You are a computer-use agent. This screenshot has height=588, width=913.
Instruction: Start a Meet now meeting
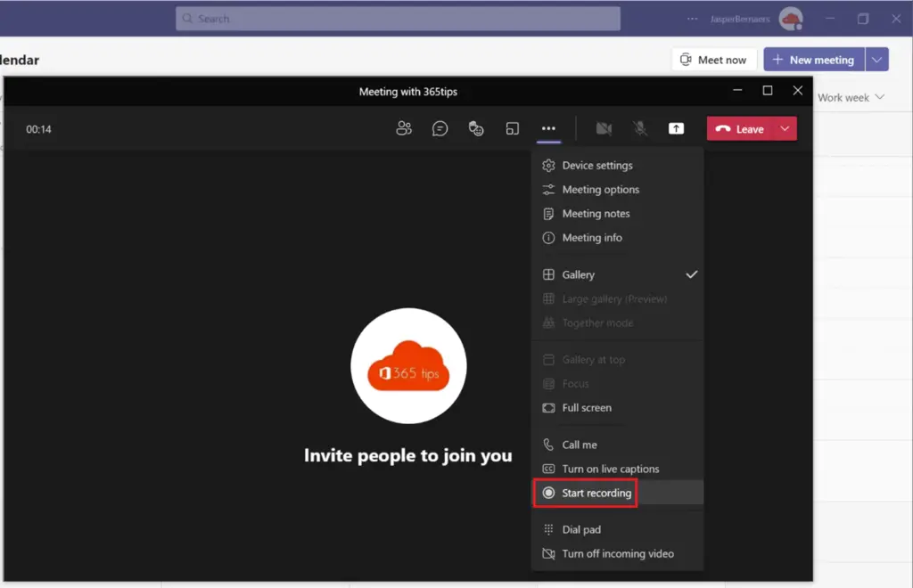tap(714, 60)
